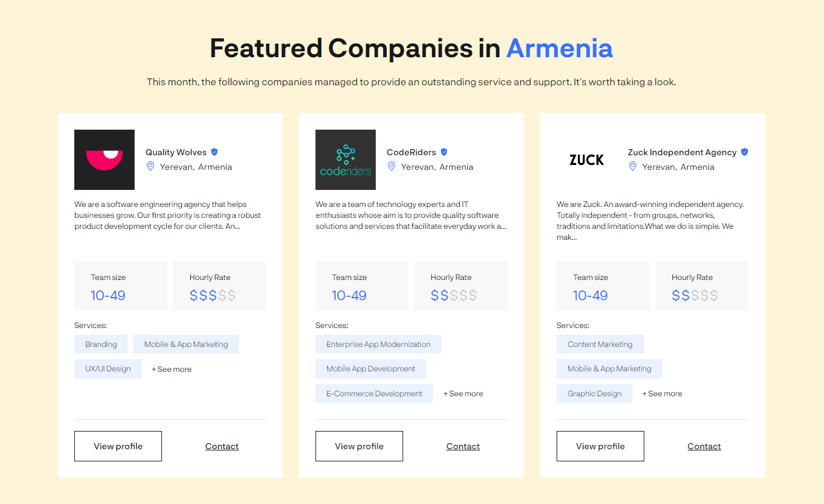
Task: Expand See more services for Quality Wolves
Action: point(172,369)
